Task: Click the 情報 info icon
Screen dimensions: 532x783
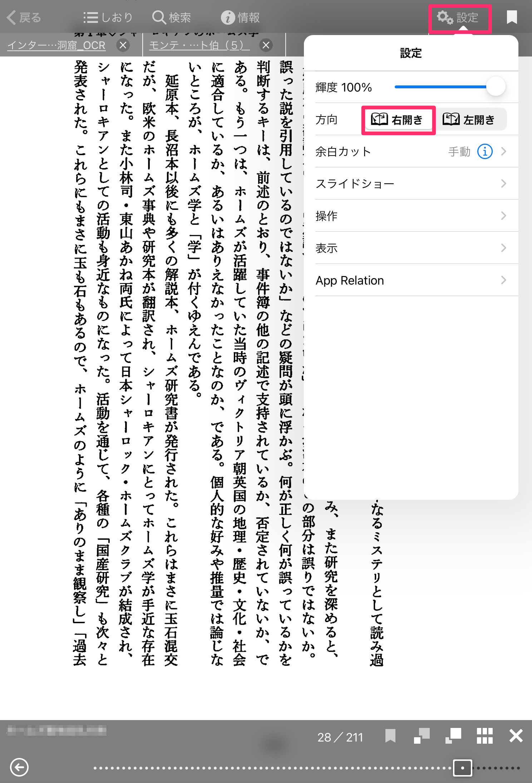Action: (240, 18)
